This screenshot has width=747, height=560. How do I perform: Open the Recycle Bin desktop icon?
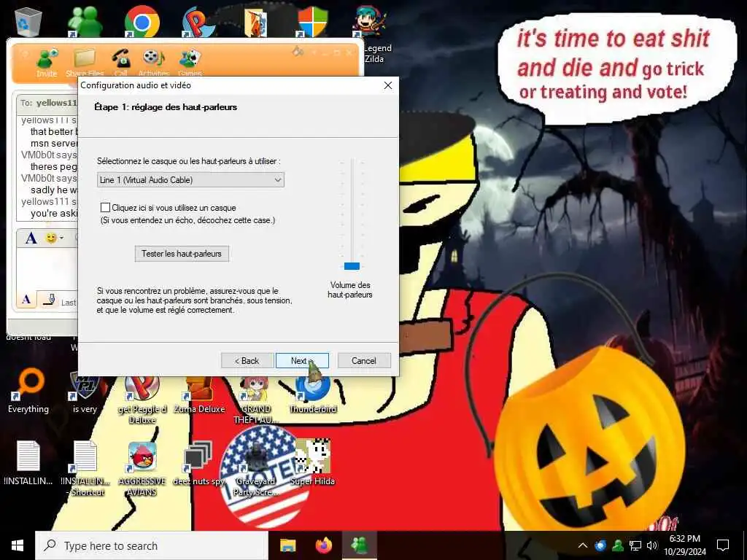[28, 21]
